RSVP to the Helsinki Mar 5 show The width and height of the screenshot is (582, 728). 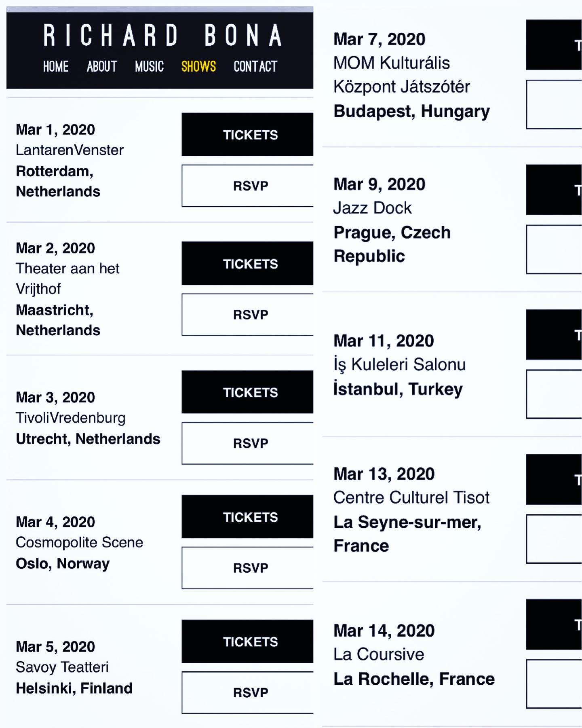247,692
